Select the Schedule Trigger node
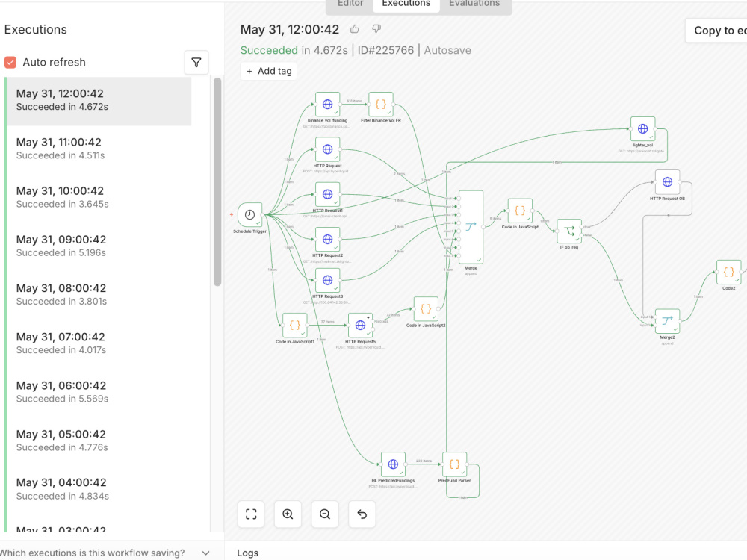 pyautogui.click(x=249, y=215)
